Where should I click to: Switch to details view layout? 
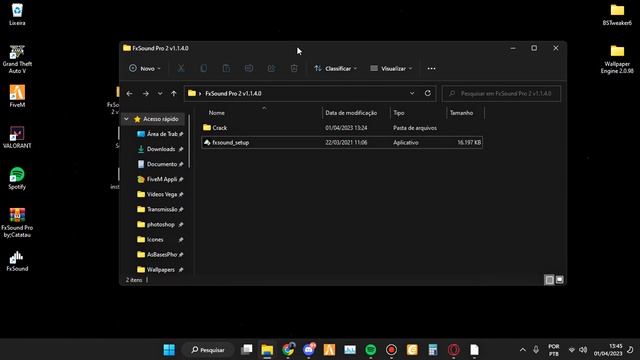point(549,280)
